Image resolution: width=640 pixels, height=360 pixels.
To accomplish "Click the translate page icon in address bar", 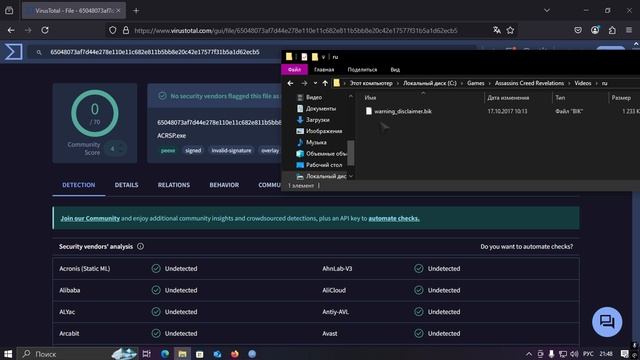I will (x=497, y=30).
